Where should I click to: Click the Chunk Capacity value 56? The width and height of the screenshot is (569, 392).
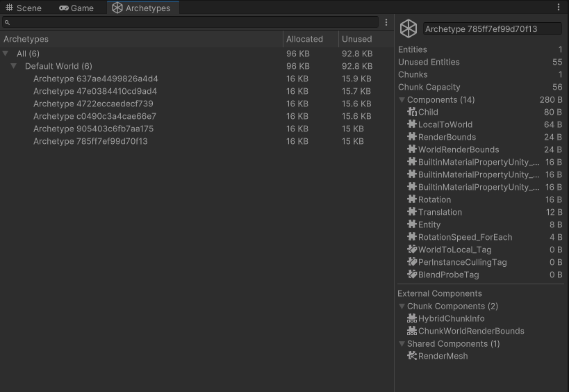pos(557,87)
